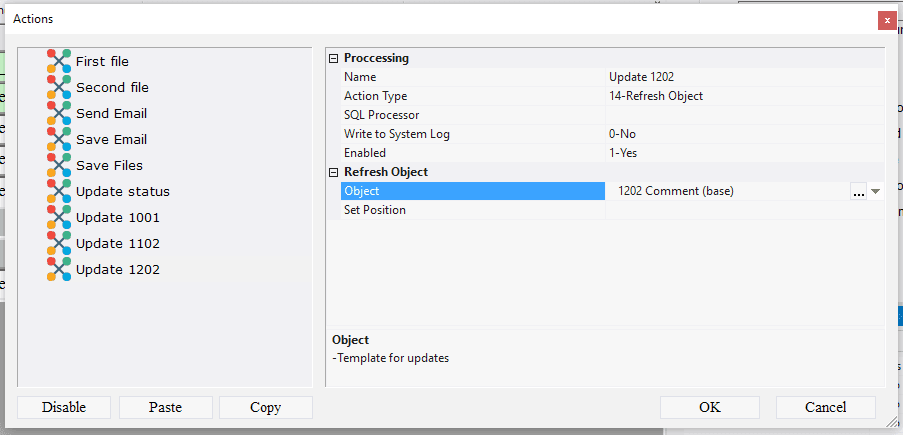Click the Update 1001 action icon
The image size is (903, 435).
[59, 217]
